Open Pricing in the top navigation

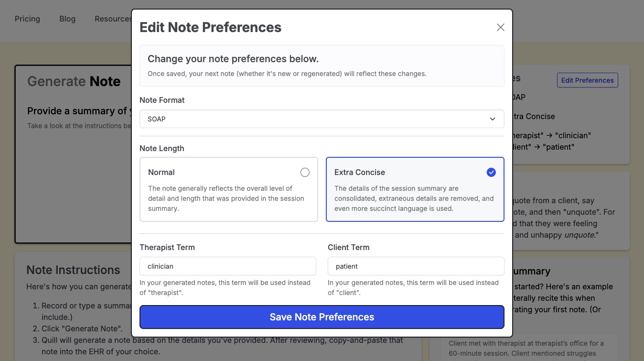point(27,19)
